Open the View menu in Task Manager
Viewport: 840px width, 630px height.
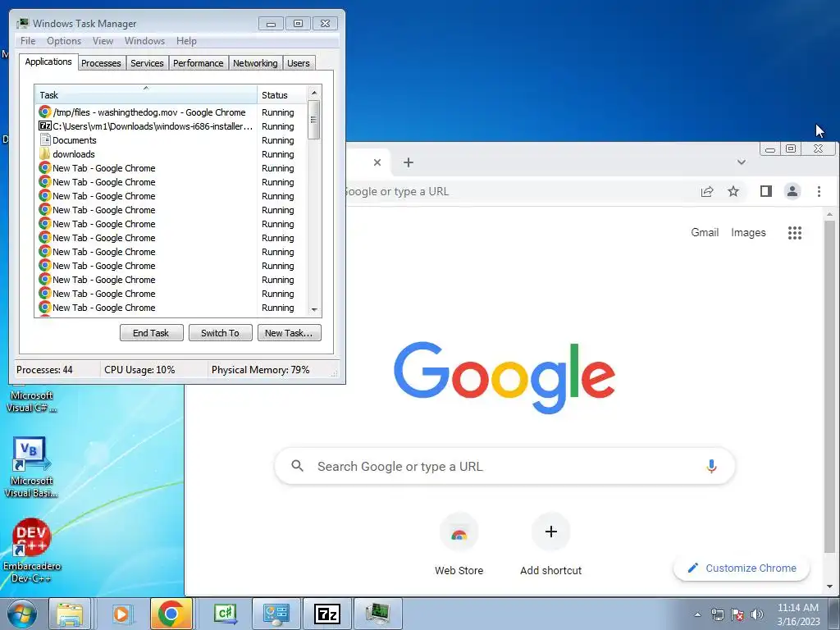103,41
